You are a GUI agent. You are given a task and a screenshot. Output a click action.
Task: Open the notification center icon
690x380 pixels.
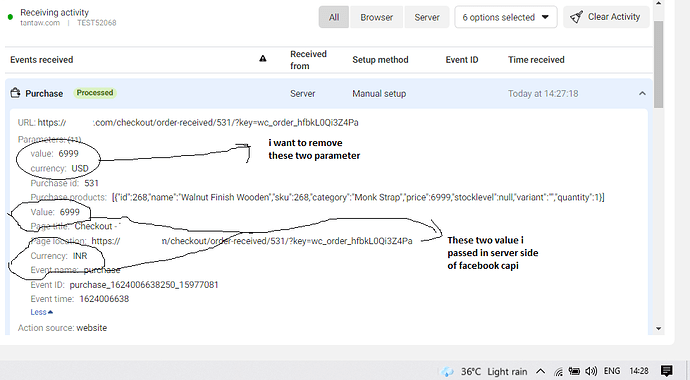tap(667, 371)
